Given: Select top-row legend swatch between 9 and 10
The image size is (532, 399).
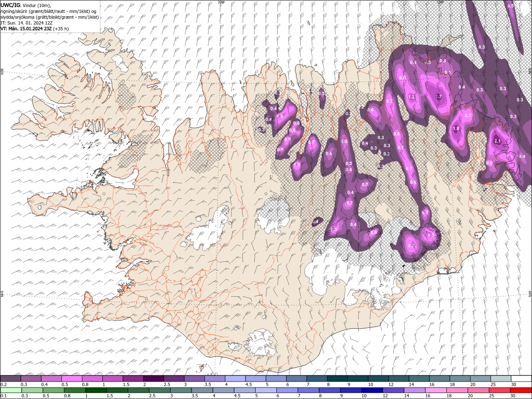Looking at the screenshot, I should [357, 379].
